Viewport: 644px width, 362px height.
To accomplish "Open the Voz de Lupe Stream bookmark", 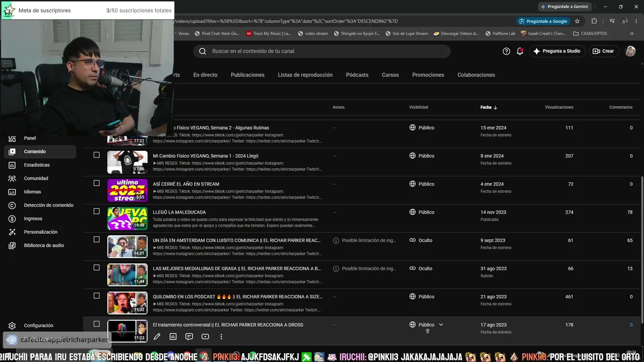I will click(x=407, y=34).
